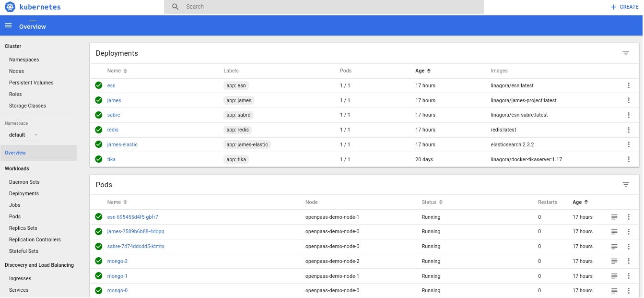Sort Deployments by Age column

pyautogui.click(x=423, y=71)
